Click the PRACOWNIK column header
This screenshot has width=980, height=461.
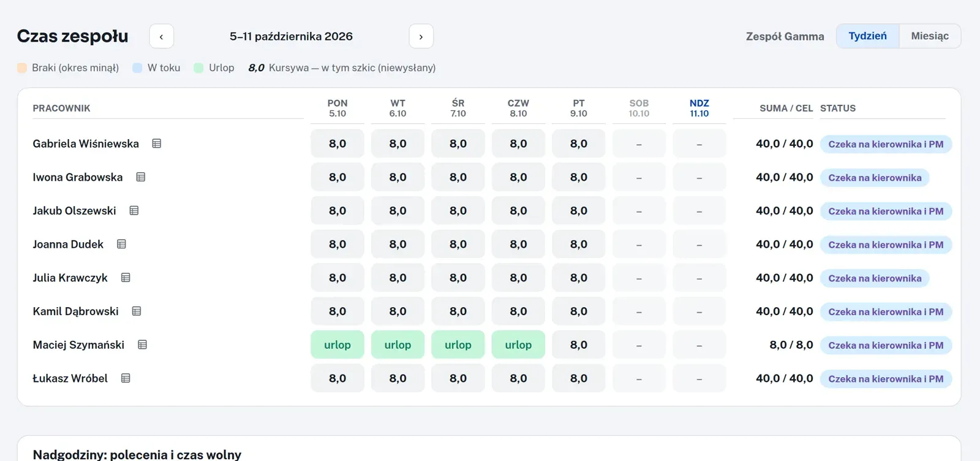(x=61, y=109)
